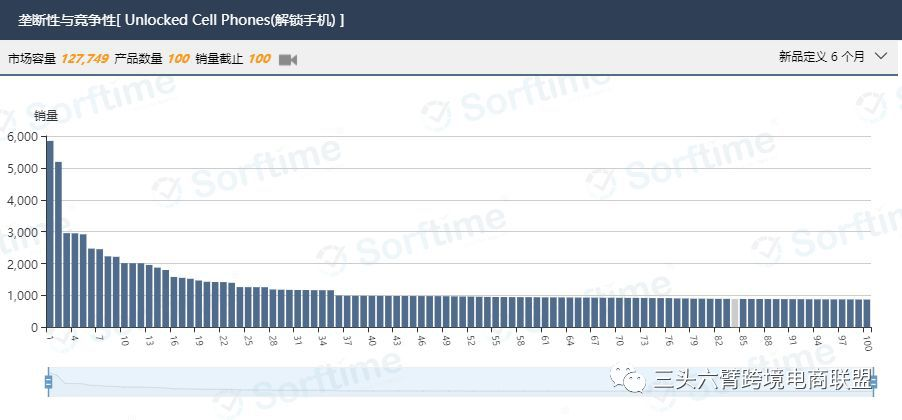Click the 产品数量 value 100
902x420 pixels.
pyautogui.click(x=178, y=59)
